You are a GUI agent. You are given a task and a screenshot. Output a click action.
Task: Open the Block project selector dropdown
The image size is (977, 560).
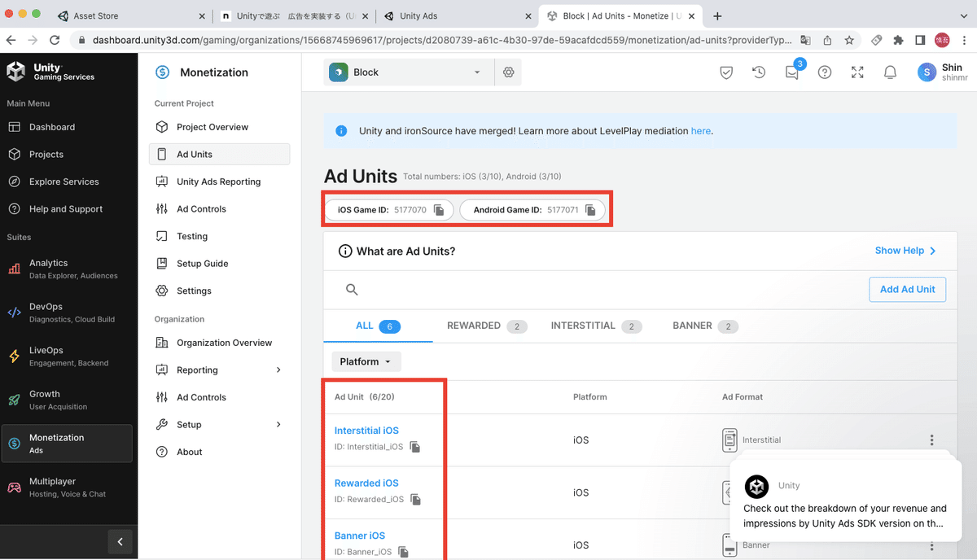click(x=407, y=72)
